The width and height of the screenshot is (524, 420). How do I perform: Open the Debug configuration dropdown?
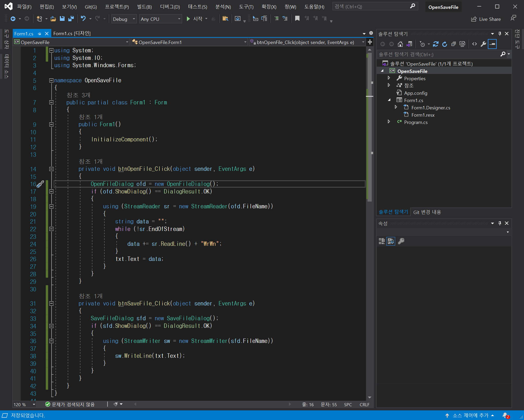124,19
